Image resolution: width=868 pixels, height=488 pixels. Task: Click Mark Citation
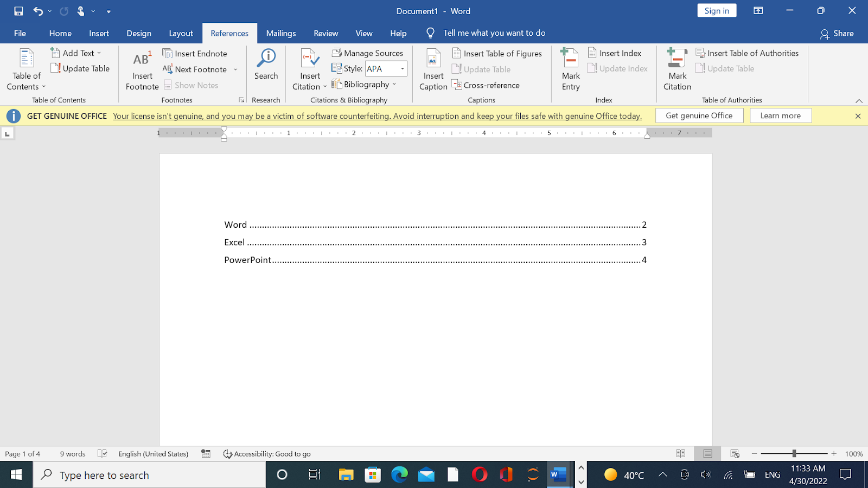[x=677, y=70]
